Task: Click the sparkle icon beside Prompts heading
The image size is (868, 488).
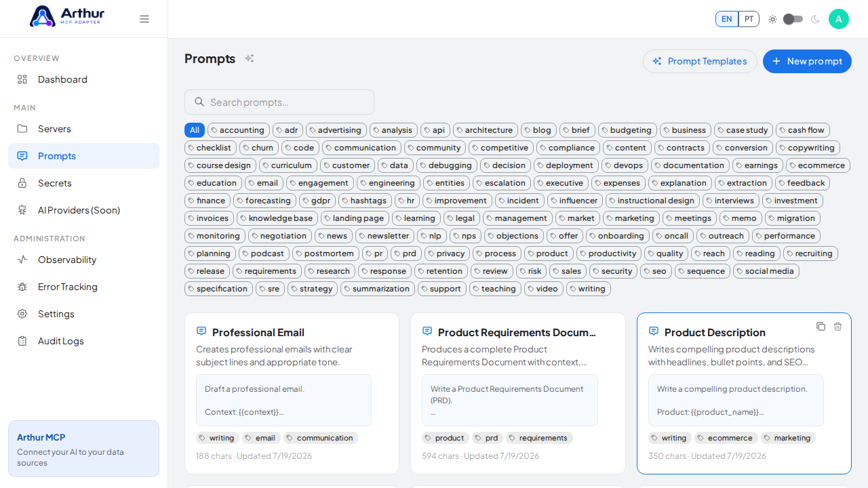Action: pos(250,58)
